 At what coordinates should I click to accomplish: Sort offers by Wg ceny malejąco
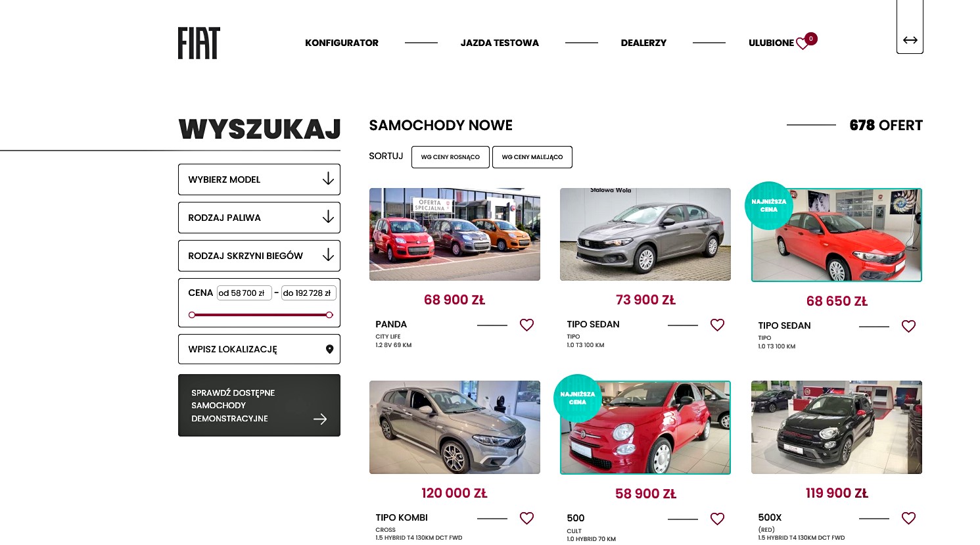[x=532, y=157]
